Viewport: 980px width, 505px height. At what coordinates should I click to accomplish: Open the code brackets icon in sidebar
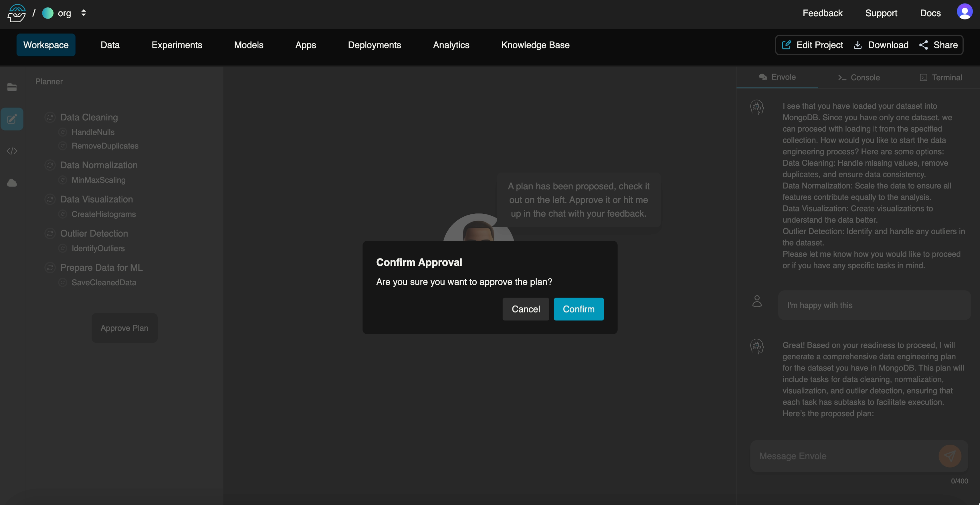[x=12, y=151]
